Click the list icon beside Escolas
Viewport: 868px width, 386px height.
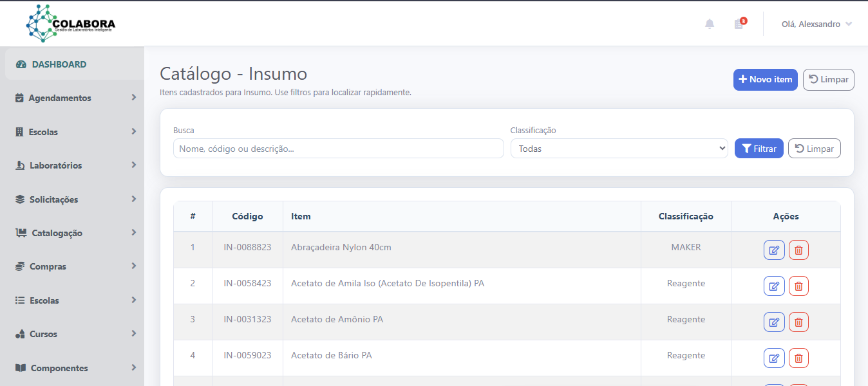pyautogui.click(x=20, y=300)
